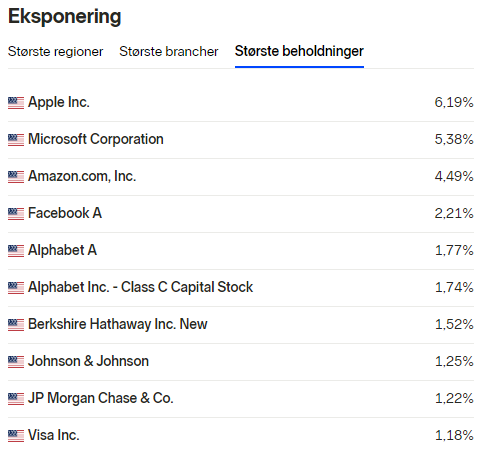The width and height of the screenshot is (488, 461).
Task: Select the Facebook A holding name
Action: coord(65,213)
